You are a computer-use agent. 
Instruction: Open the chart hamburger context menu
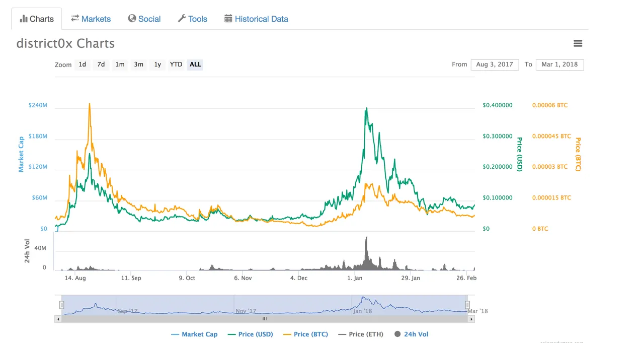coord(578,43)
